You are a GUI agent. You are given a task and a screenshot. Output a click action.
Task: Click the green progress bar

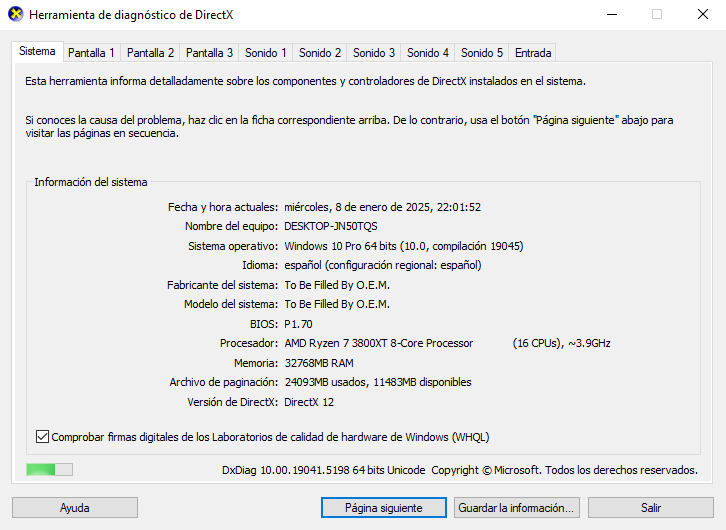50,470
